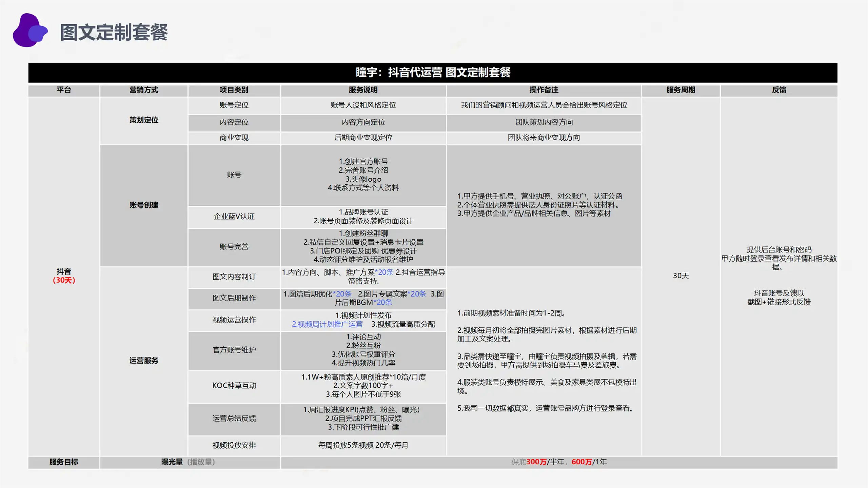Click the line 3.每个人图片不低于9张
The image size is (868, 488).
click(363, 395)
